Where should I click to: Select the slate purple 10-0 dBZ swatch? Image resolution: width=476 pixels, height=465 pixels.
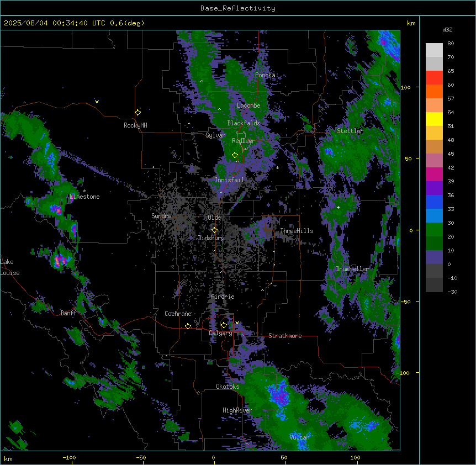[434, 257]
